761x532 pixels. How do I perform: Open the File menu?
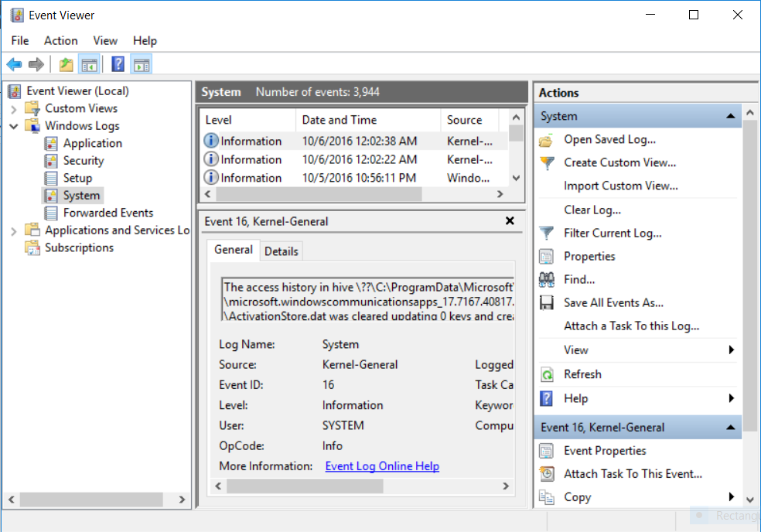click(20, 41)
